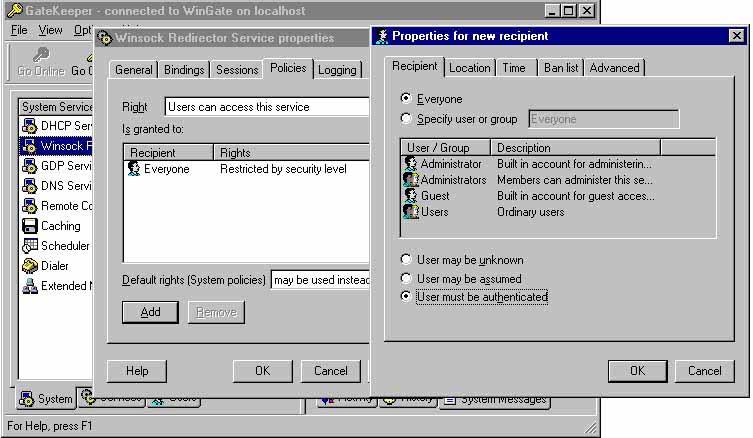Select the Everyone radio button
This screenshot has width=753, height=438.
(405, 99)
